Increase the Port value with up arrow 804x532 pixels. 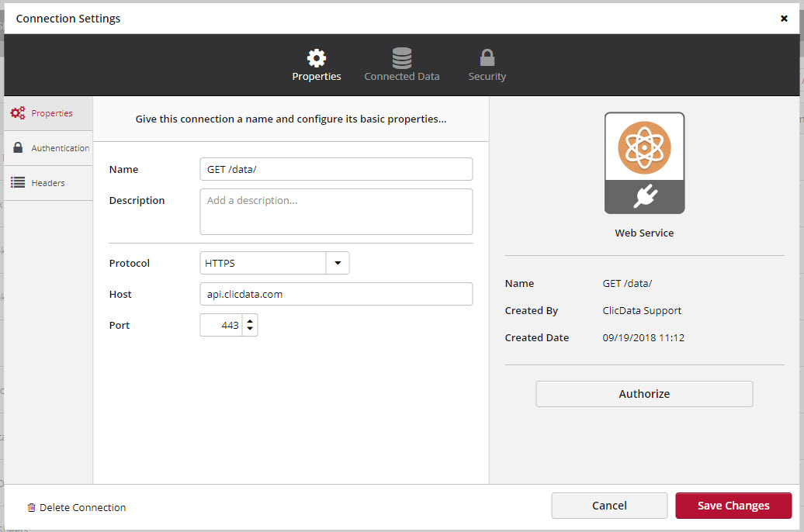(250, 320)
